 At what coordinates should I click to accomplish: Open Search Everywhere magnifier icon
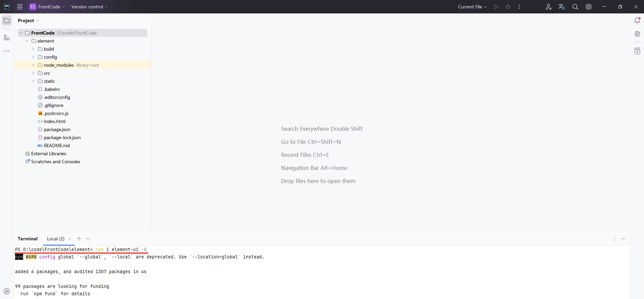pos(575,7)
